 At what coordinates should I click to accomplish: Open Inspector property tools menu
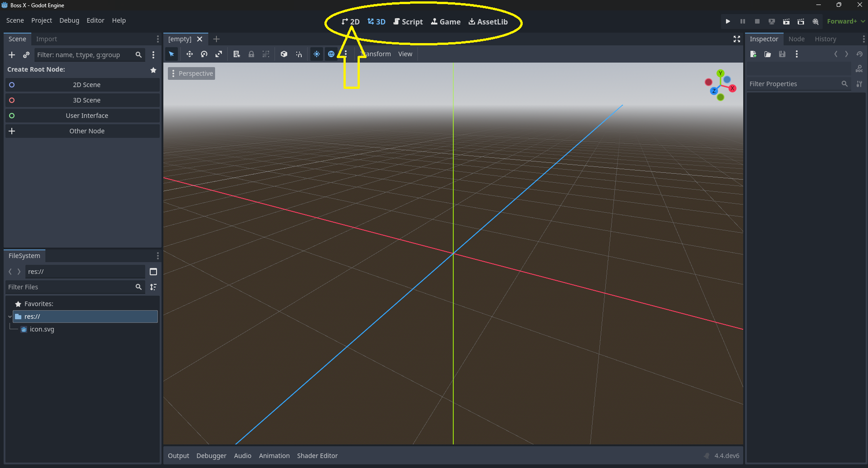(x=859, y=84)
